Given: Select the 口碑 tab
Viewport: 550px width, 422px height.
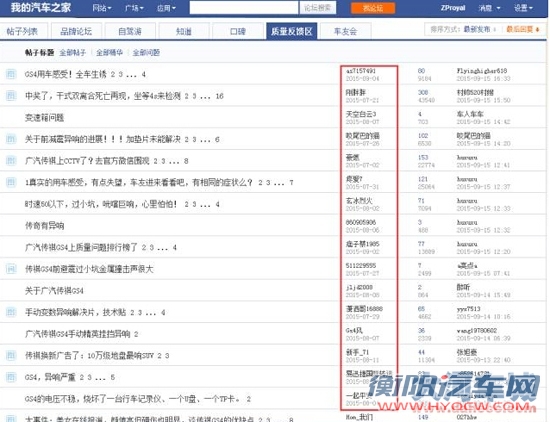Looking at the screenshot, I should point(237,31).
